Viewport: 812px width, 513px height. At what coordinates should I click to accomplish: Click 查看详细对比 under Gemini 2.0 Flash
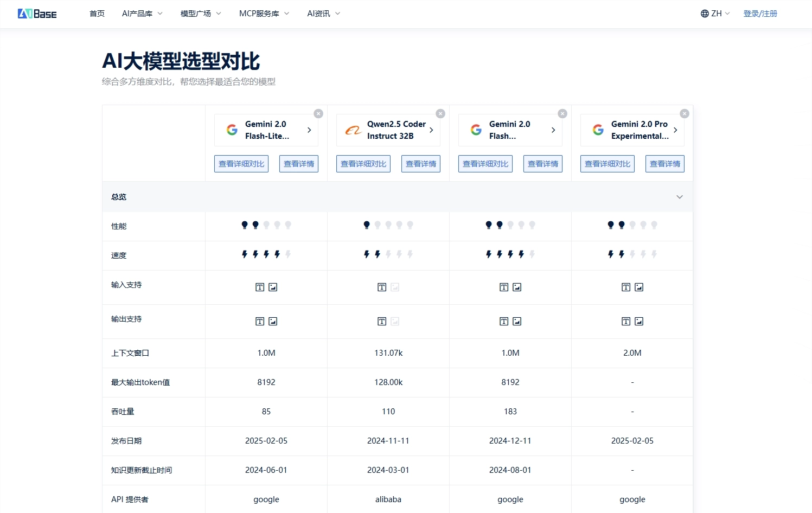[485, 164]
